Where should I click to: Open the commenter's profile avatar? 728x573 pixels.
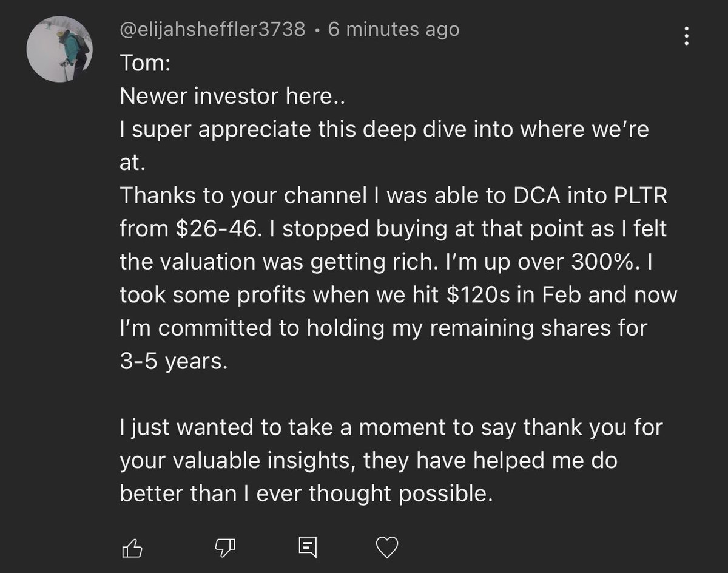point(59,49)
